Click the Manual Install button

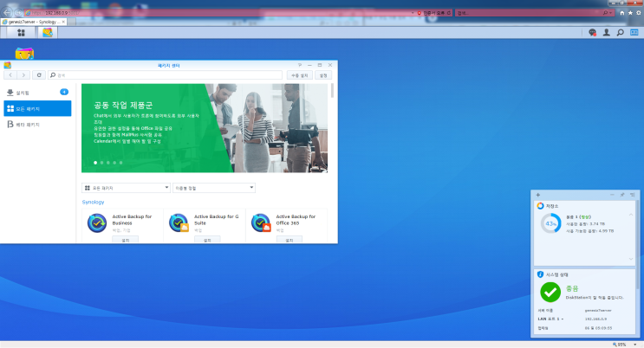[300, 75]
